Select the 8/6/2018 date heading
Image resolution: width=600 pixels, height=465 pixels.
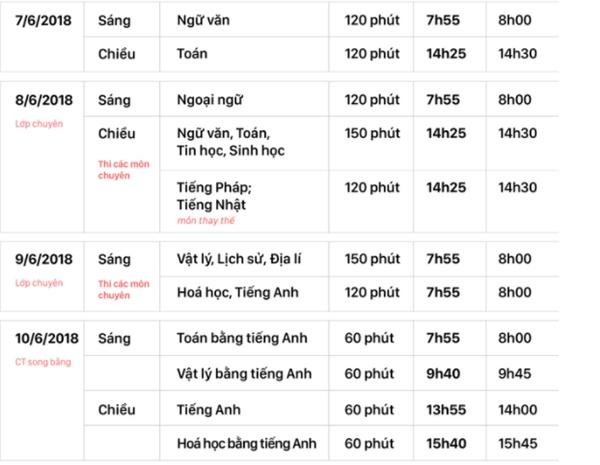pos(44,100)
